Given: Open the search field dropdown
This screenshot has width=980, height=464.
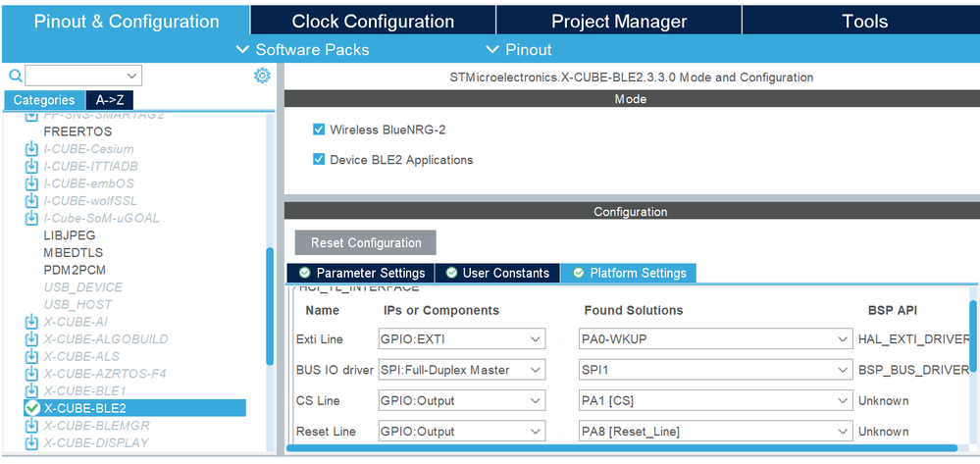Looking at the screenshot, I should point(131,77).
